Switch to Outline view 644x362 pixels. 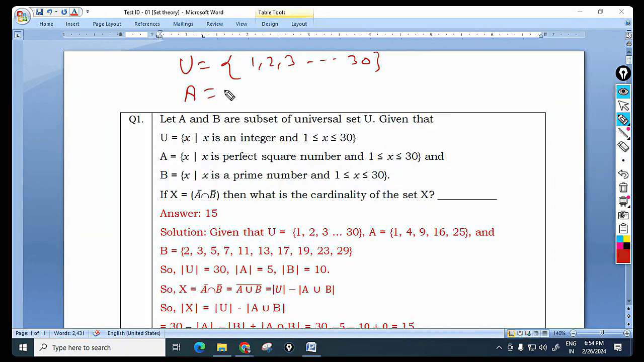pyautogui.click(x=536, y=333)
